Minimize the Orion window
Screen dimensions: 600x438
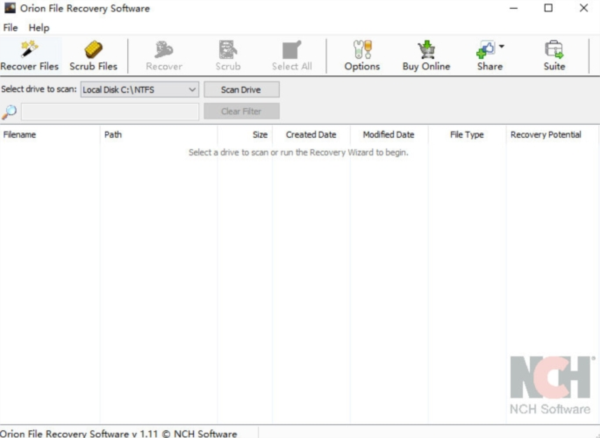coord(514,8)
